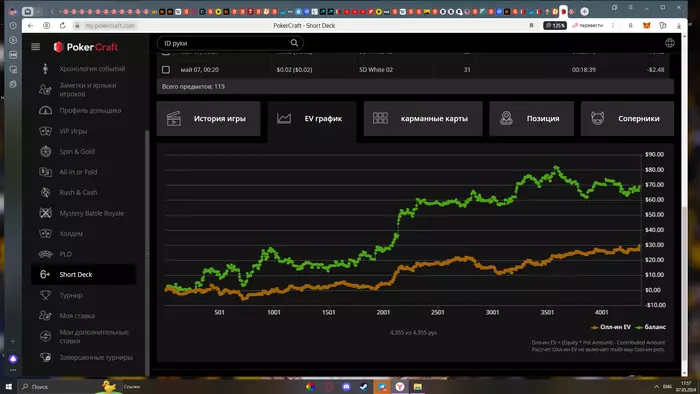Click the 4,355 из 4,355 рук label
Screen dimensions: 700x394
coord(413,332)
